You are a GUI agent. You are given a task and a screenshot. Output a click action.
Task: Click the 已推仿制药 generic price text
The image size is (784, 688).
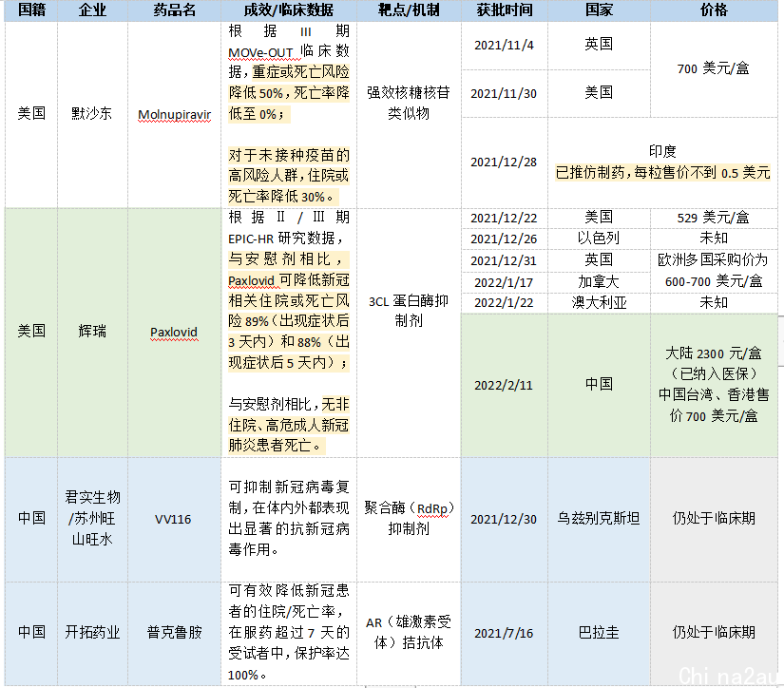pyautogui.click(x=662, y=173)
